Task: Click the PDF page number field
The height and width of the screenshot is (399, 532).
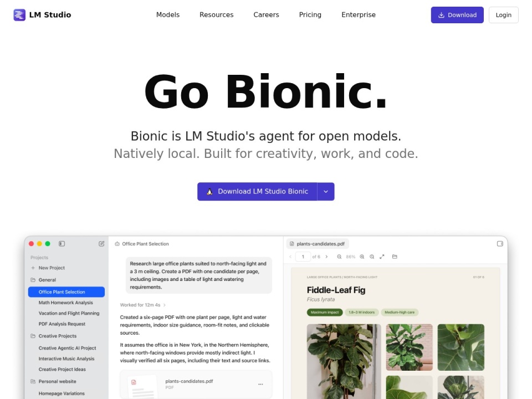Action: pos(303,257)
